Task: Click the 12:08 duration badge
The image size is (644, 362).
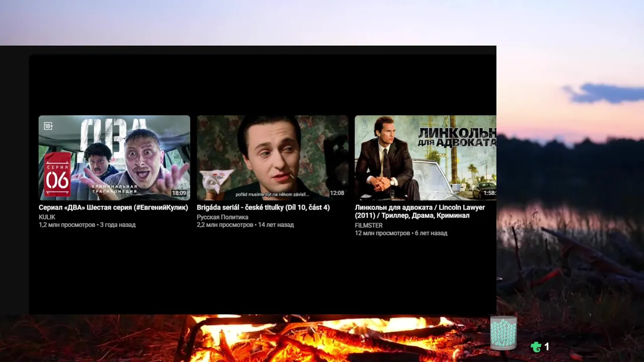Action: point(337,193)
